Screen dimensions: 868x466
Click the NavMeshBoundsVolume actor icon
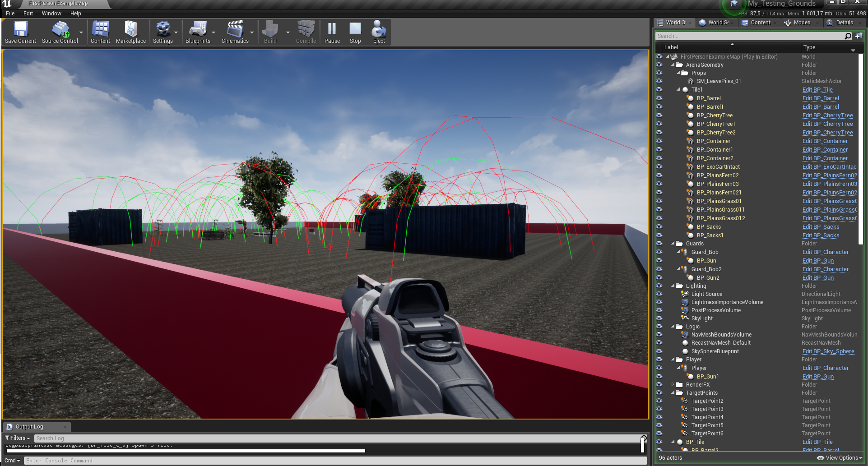pos(685,335)
